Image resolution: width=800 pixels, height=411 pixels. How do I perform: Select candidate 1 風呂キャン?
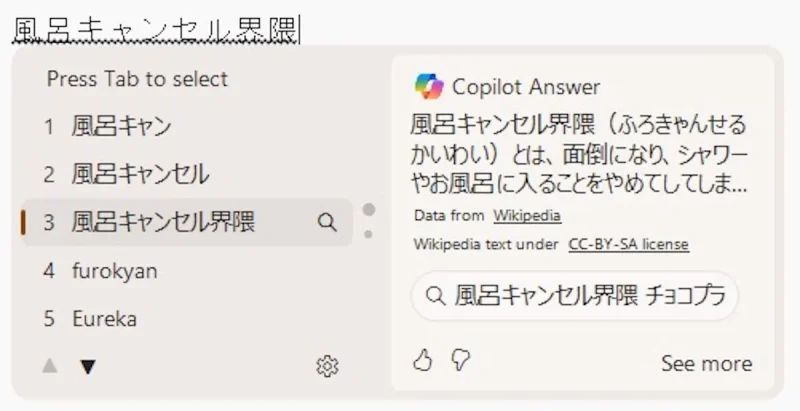[x=120, y=126]
